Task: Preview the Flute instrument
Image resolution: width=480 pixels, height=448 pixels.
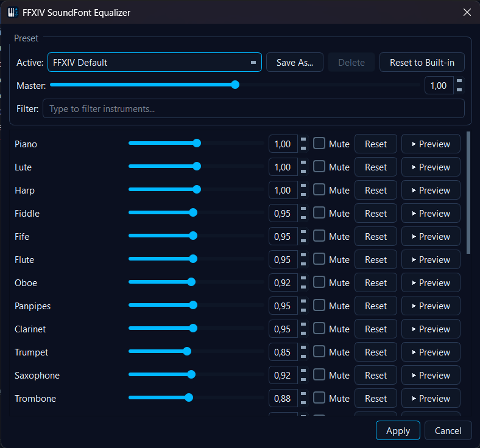Action: [x=431, y=259]
